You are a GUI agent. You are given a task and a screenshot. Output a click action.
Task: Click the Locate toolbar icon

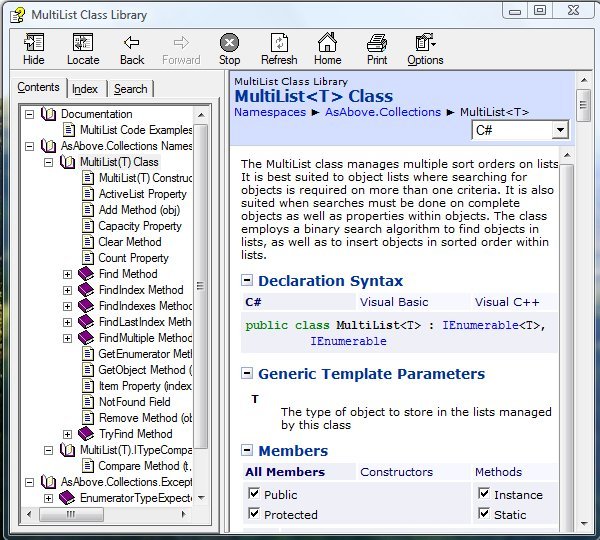(83, 42)
